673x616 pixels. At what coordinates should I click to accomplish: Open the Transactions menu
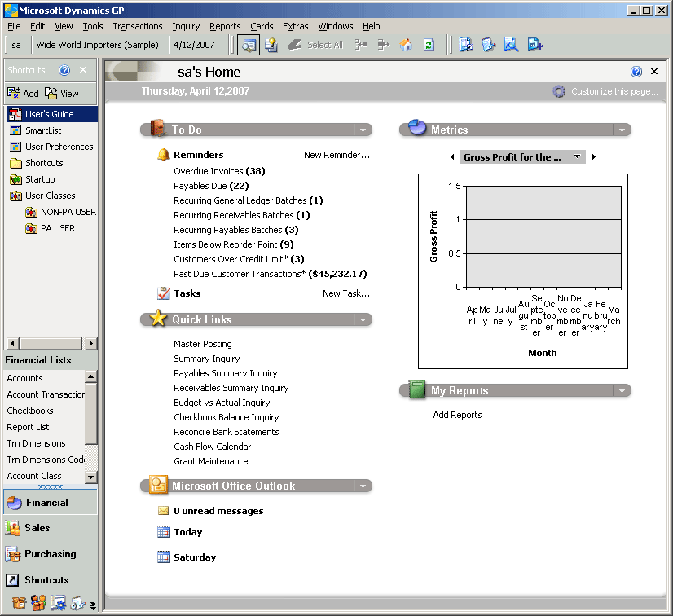point(138,26)
